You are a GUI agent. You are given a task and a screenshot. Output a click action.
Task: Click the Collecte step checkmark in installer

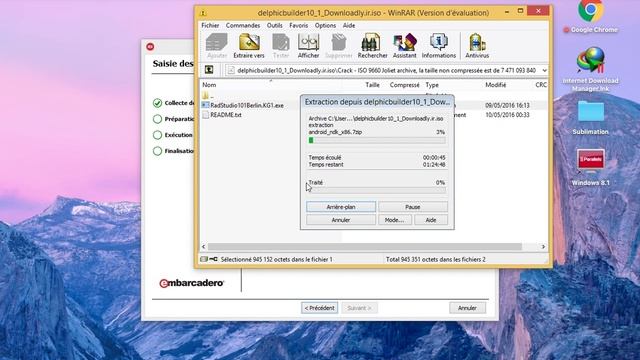[158, 103]
